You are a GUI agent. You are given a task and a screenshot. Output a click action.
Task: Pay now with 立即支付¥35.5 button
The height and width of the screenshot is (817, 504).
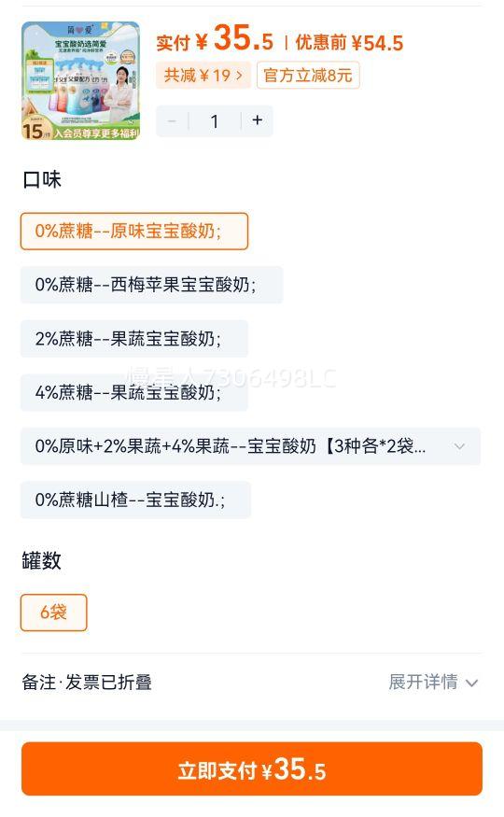(x=251, y=769)
